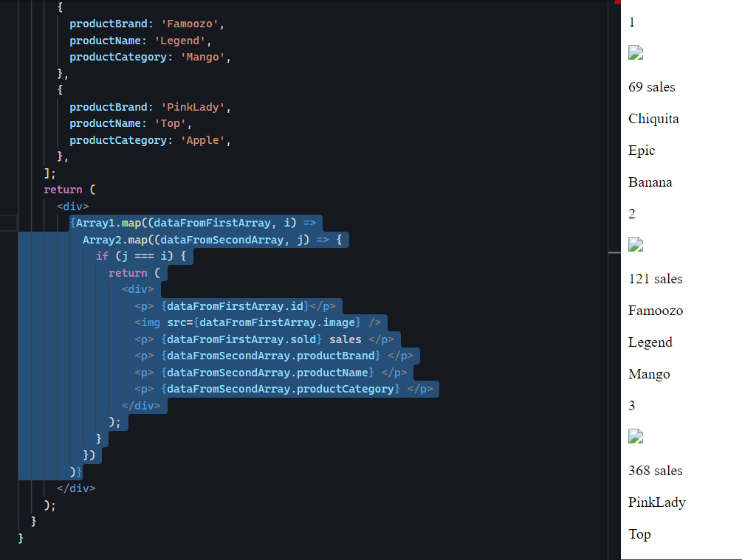Screen dimensions: 742x560
Task: Select the 'Legend' text in preview
Action: click(650, 342)
